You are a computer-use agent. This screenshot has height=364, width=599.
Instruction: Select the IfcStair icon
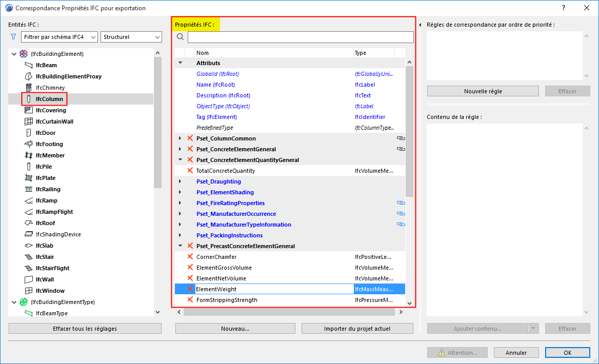[x=29, y=257]
